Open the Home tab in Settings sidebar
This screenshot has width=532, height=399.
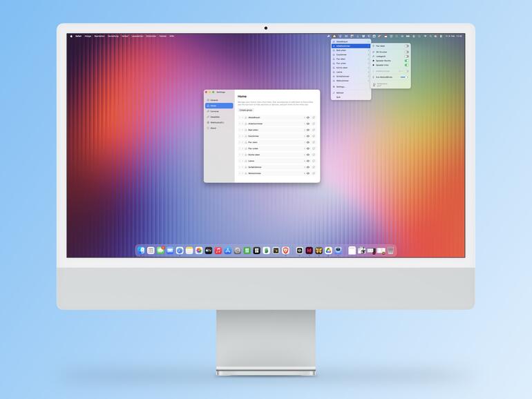point(219,106)
